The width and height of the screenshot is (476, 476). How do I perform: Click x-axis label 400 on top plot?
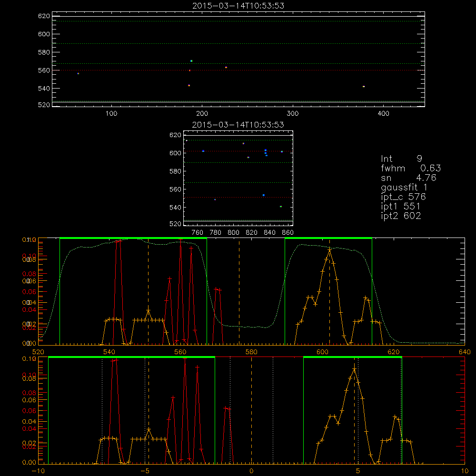pyautogui.click(x=383, y=114)
